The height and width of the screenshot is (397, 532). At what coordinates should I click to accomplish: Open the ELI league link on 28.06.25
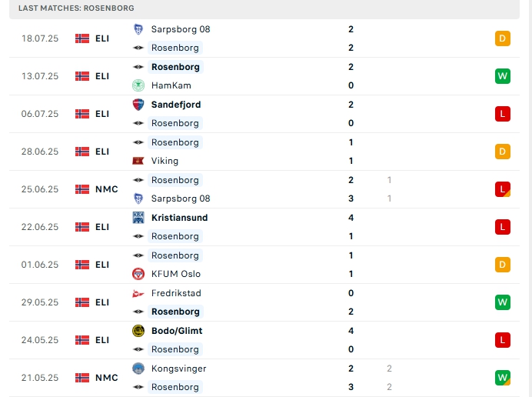102,152
